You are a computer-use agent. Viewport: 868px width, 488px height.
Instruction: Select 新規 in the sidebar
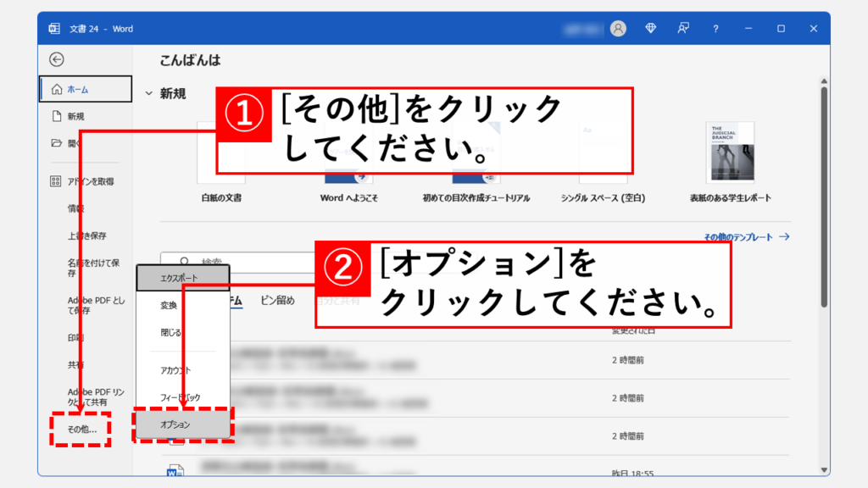(75, 116)
